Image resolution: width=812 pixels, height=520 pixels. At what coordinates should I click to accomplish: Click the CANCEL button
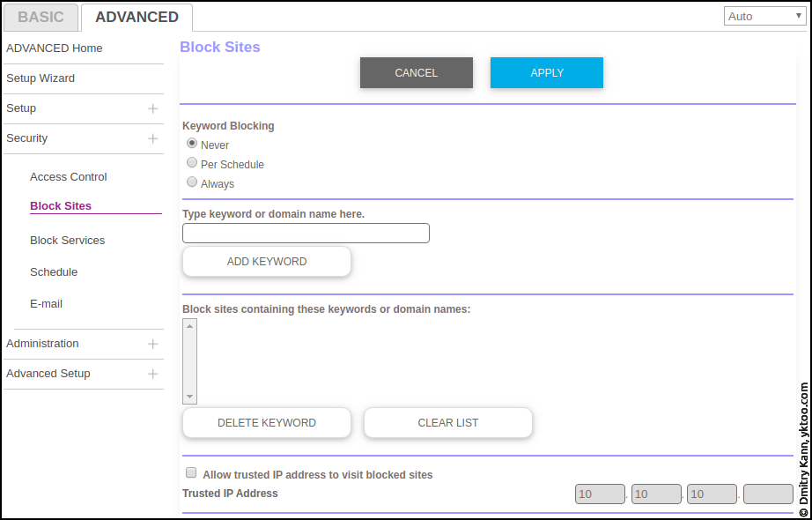pyautogui.click(x=417, y=72)
